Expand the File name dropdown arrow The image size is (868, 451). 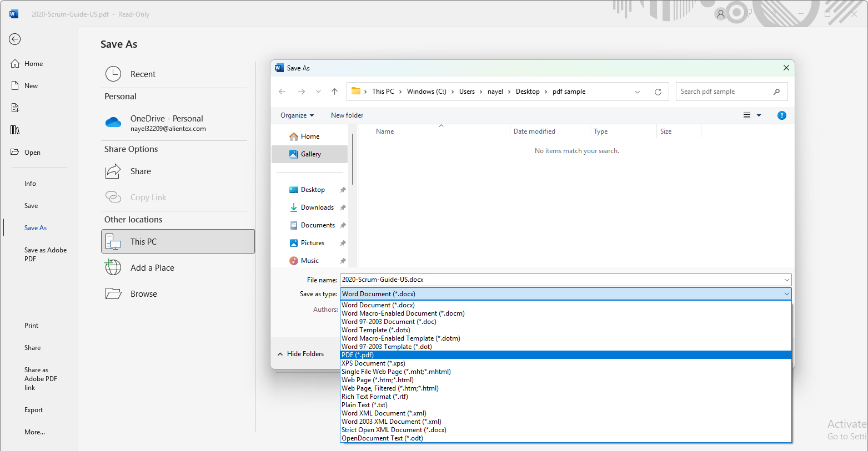click(786, 280)
